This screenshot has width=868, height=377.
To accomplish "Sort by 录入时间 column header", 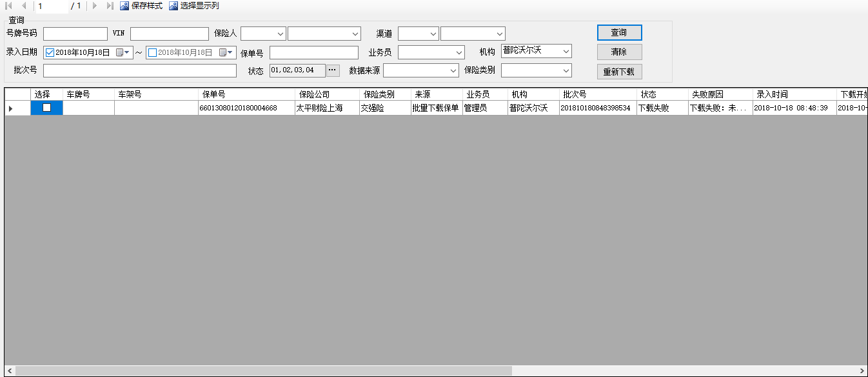I will pos(795,94).
